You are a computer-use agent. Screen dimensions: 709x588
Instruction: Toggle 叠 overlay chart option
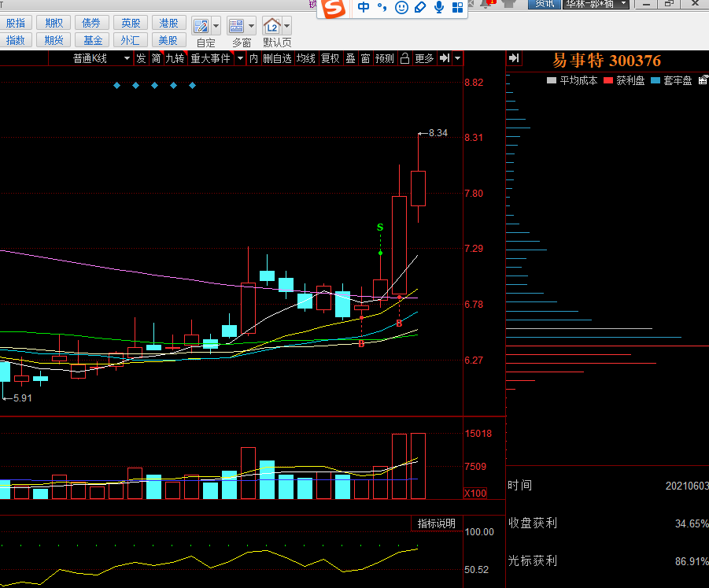coord(350,58)
